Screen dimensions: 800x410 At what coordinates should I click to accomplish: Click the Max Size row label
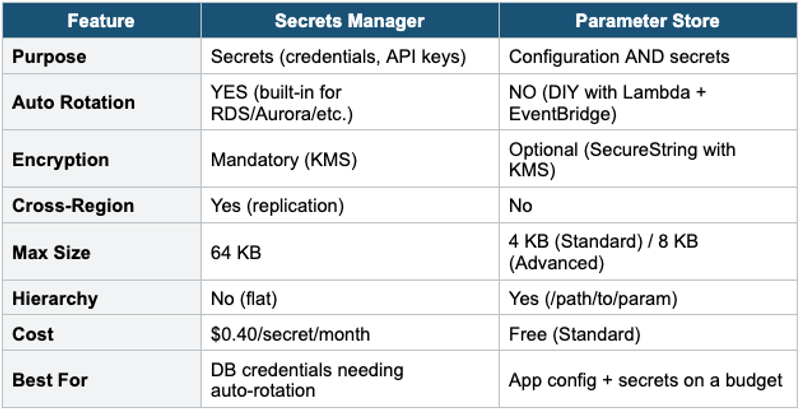(50, 253)
